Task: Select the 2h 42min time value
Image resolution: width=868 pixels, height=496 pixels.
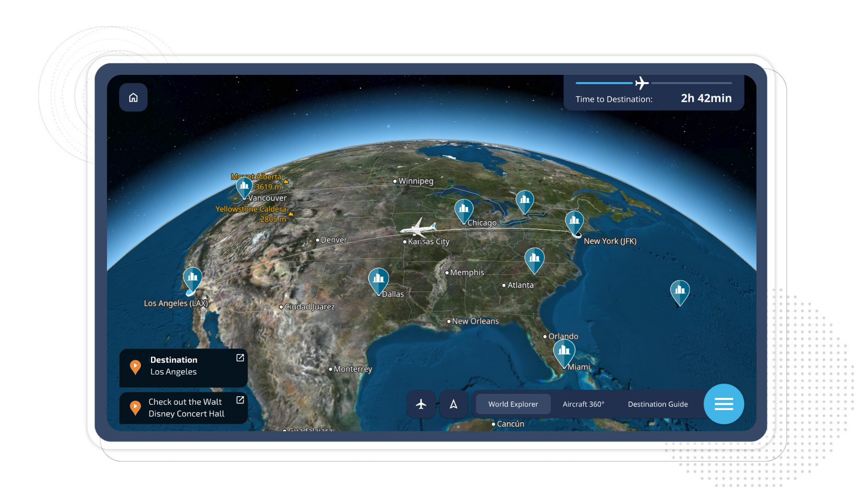Action: [x=706, y=98]
